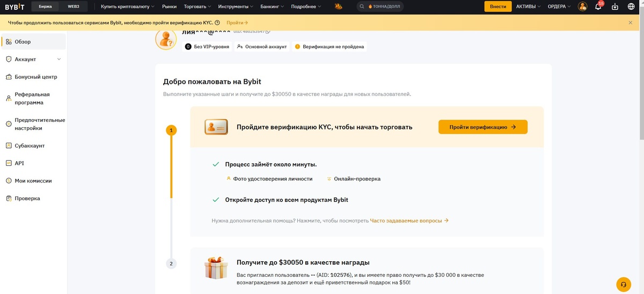Expand the Аккаунт sidebar section
Image resolution: width=644 pixels, height=294 pixels.
point(33,59)
